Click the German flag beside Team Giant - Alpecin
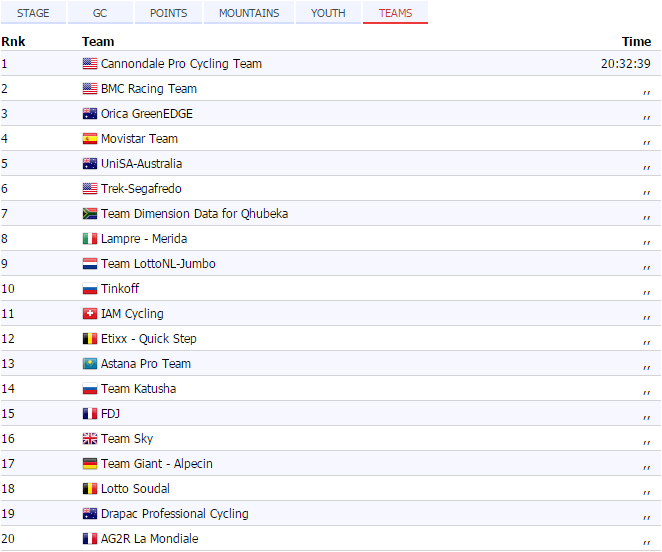Screen dimensions: 662x552 [x=90, y=464]
